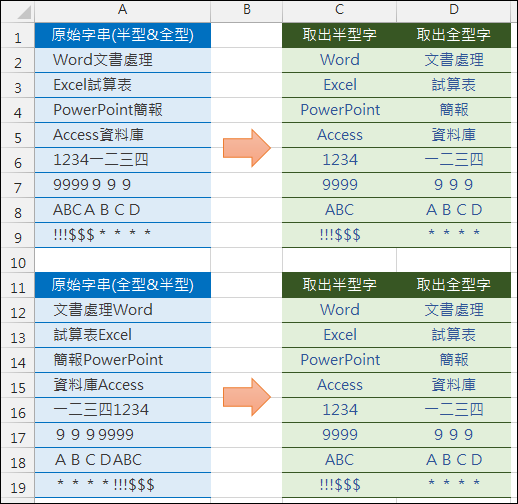The height and width of the screenshot is (504, 518).
Task: Click 取出半型字 header in row 11
Action: [x=339, y=285]
